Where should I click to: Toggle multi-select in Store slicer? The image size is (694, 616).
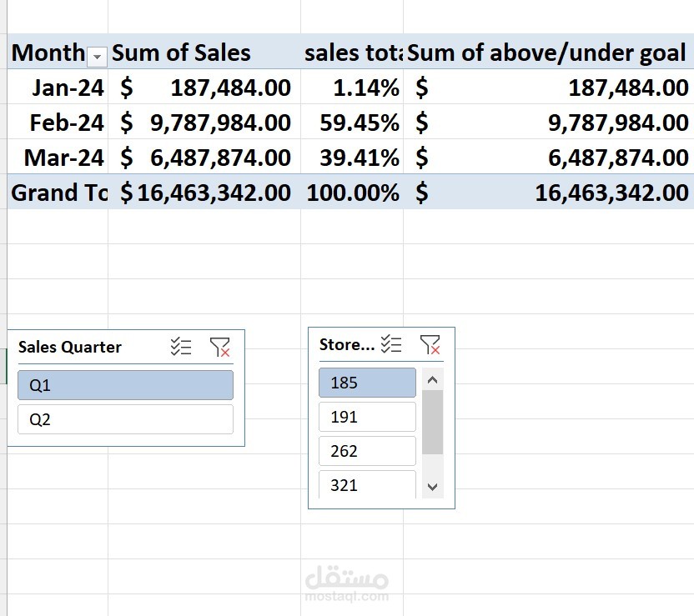point(391,343)
